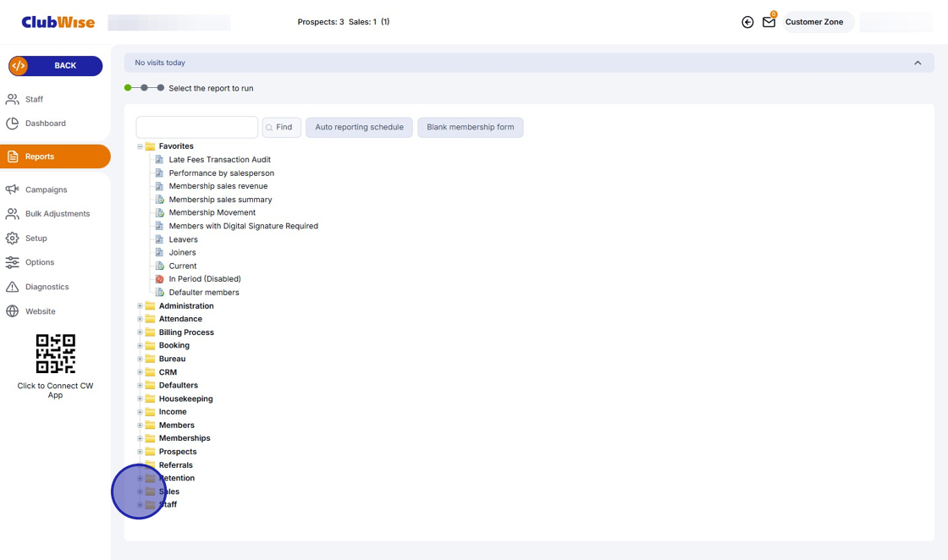Open Auto reporting schedule
This screenshot has width=948, height=560.
pos(359,128)
